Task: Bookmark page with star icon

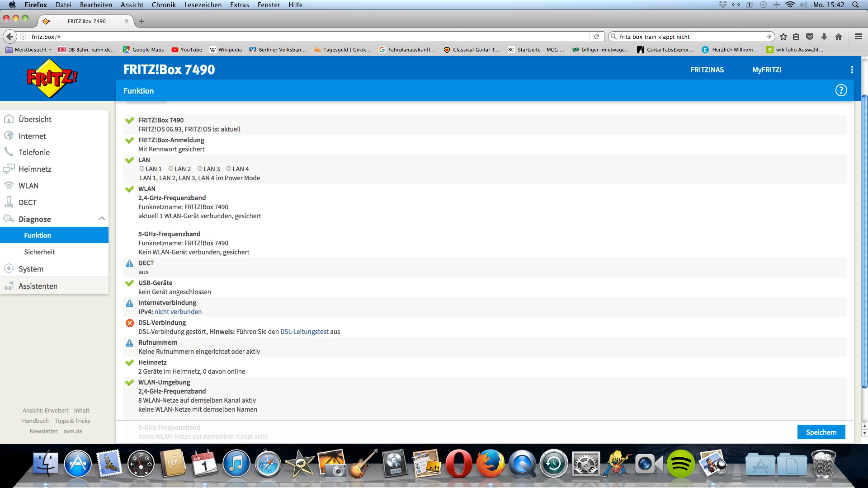Action: tap(783, 37)
